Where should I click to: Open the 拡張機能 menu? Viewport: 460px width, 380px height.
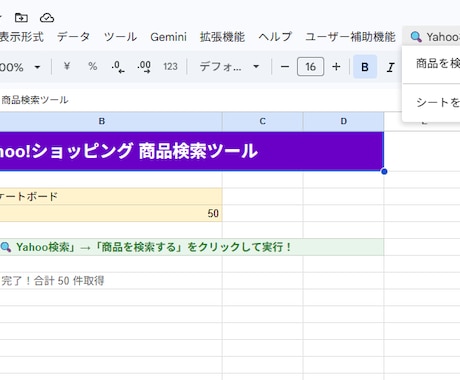(222, 37)
